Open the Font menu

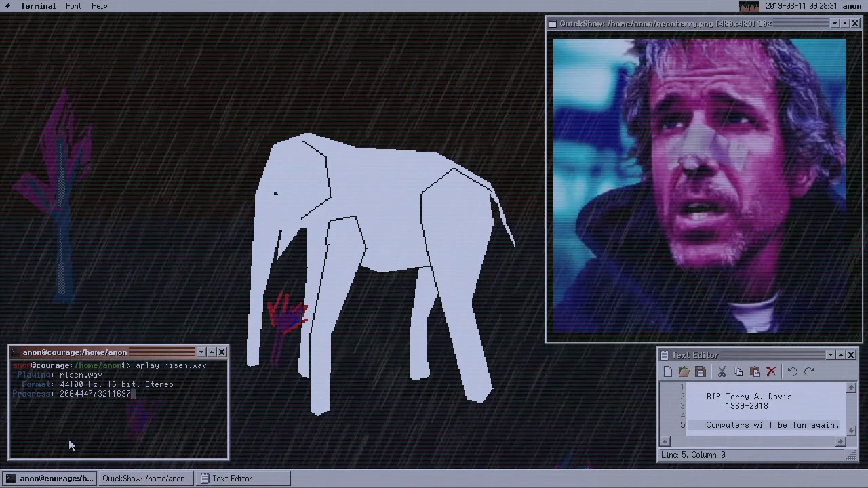click(x=73, y=6)
